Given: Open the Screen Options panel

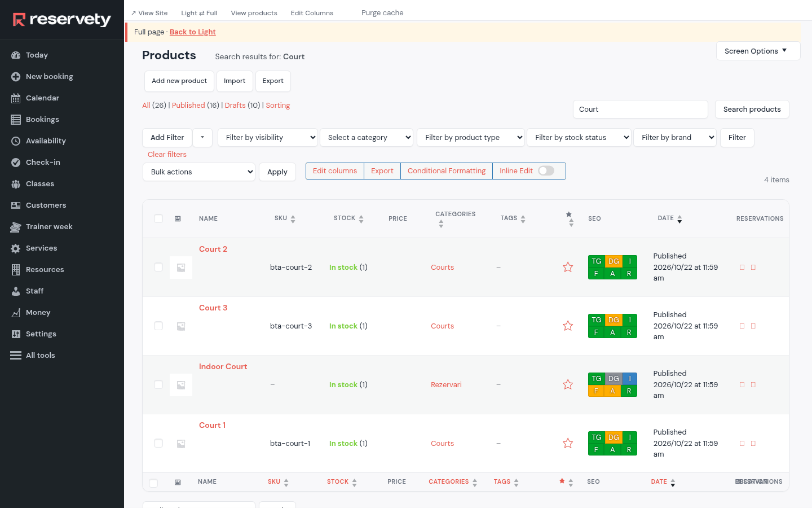Looking at the screenshot, I should pos(758,51).
